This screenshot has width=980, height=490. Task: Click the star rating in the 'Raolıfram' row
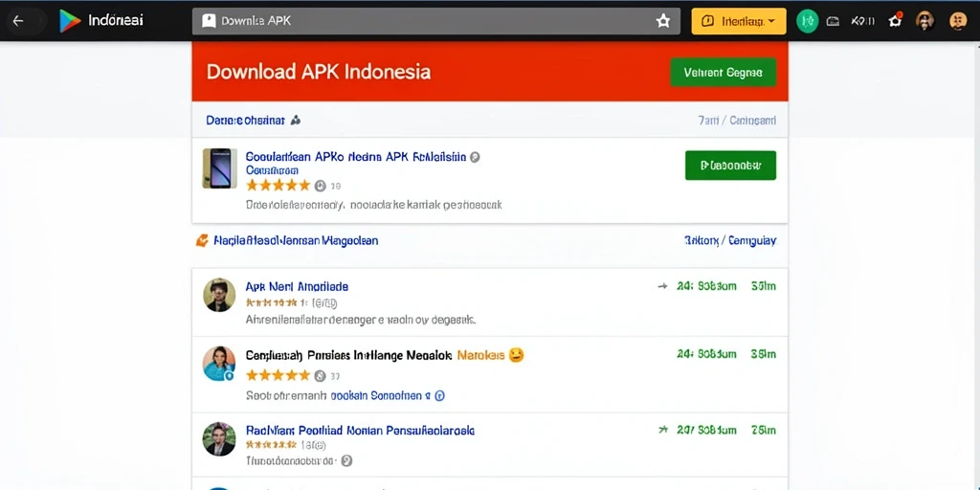(x=271, y=445)
